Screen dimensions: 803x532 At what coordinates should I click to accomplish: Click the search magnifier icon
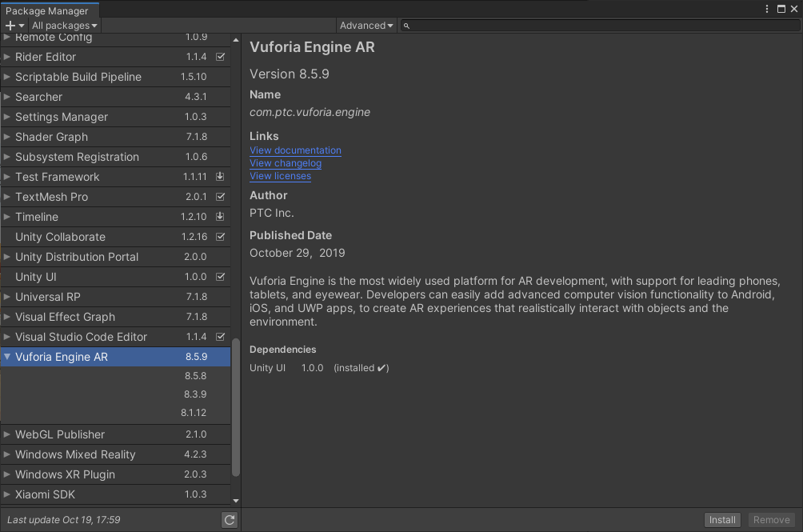pos(406,26)
